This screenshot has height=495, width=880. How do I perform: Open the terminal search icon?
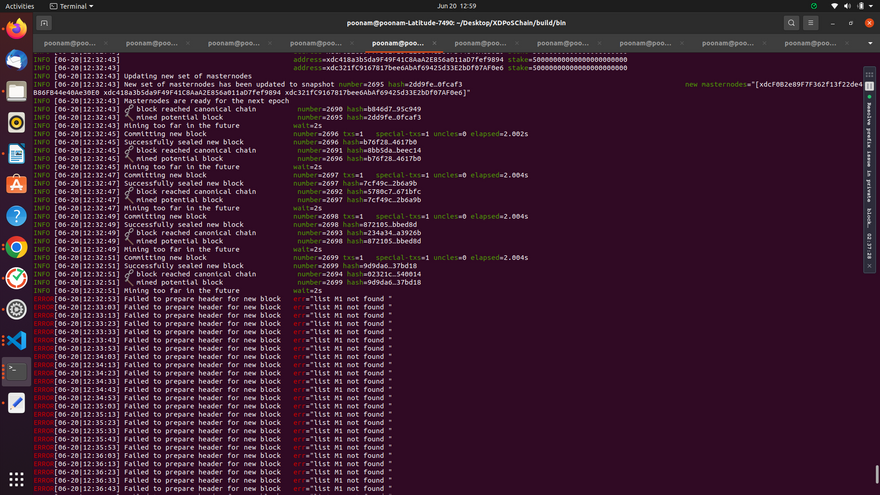tap(791, 23)
